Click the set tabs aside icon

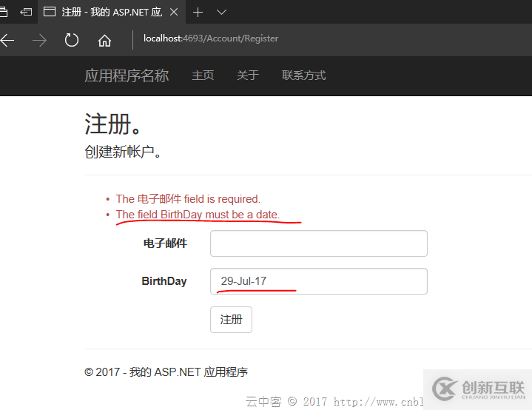(x=26, y=13)
